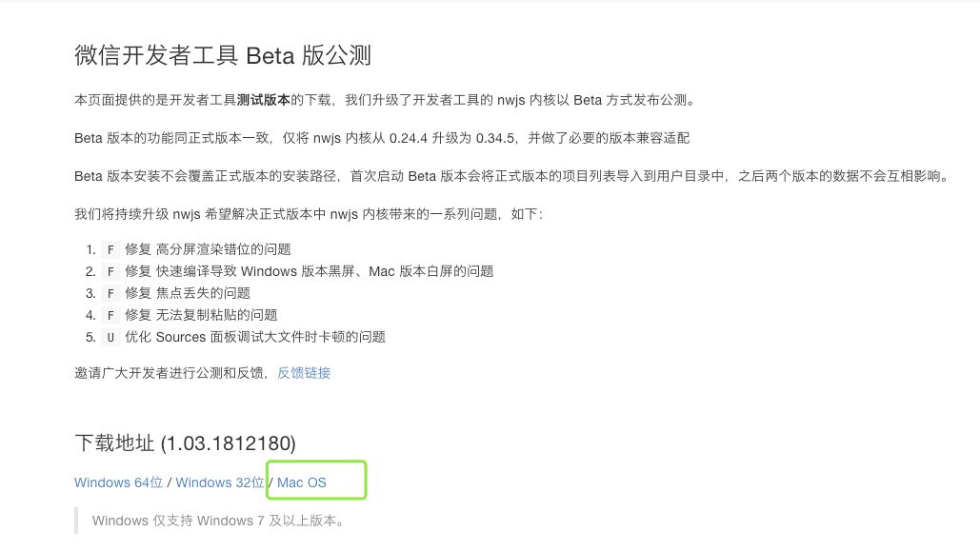The height and width of the screenshot is (551, 980).
Task: Click the 下载地址 (1.03.1812180) heading
Action: (x=185, y=443)
